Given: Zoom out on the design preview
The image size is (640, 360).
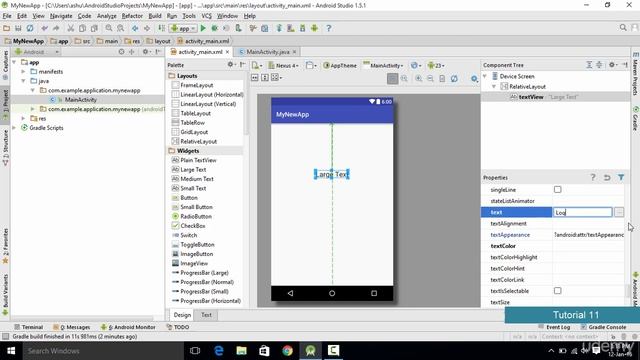Looking at the screenshot, I should tap(430, 78).
